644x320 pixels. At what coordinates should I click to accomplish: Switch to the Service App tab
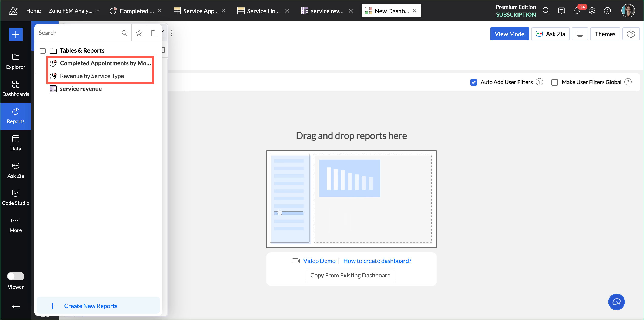click(x=200, y=11)
